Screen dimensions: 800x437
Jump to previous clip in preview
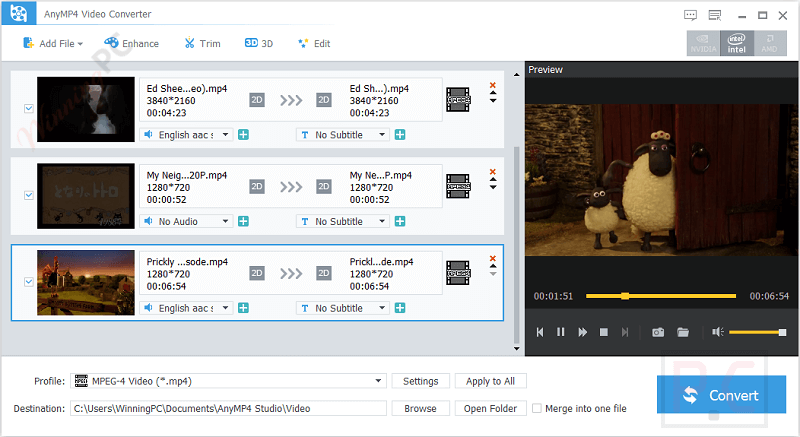pos(540,332)
